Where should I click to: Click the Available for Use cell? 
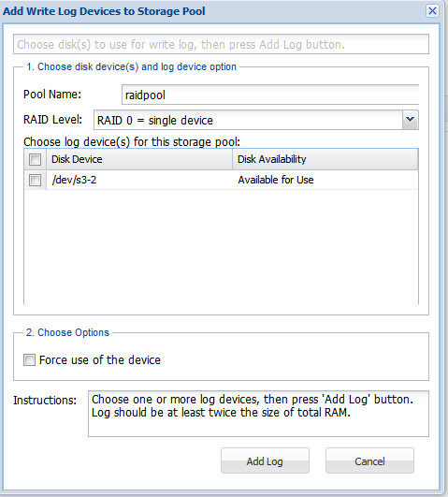point(276,180)
